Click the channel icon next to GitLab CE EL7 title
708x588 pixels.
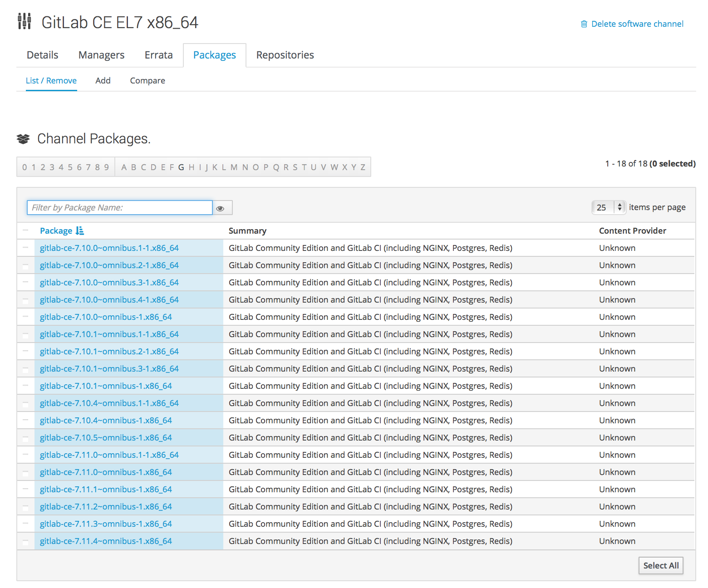pos(24,22)
